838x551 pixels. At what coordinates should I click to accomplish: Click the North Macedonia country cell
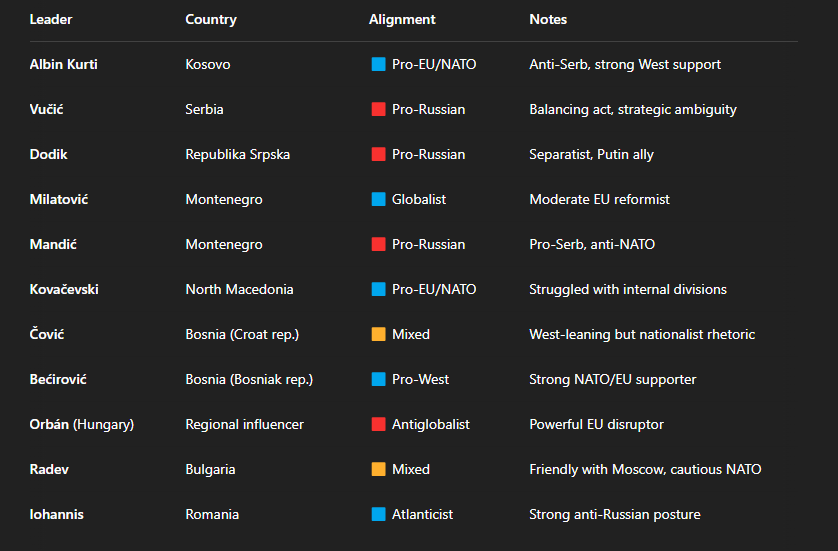click(x=239, y=289)
